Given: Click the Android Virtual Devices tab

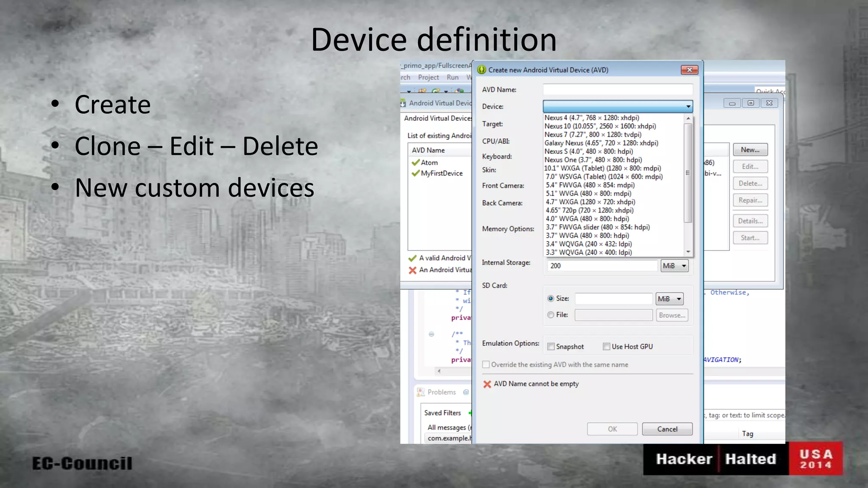Looking at the screenshot, I should (x=438, y=118).
